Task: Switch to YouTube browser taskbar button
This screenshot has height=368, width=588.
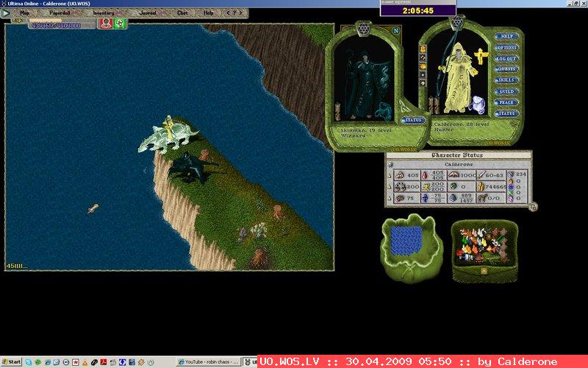Action: [208, 362]
